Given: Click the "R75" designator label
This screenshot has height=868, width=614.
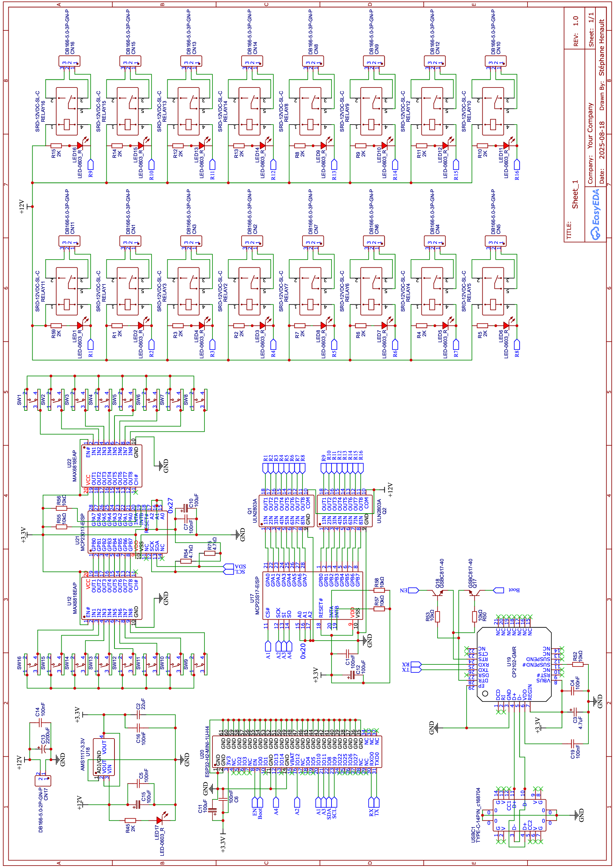Looking at the screenshot, I should (210, 545).
